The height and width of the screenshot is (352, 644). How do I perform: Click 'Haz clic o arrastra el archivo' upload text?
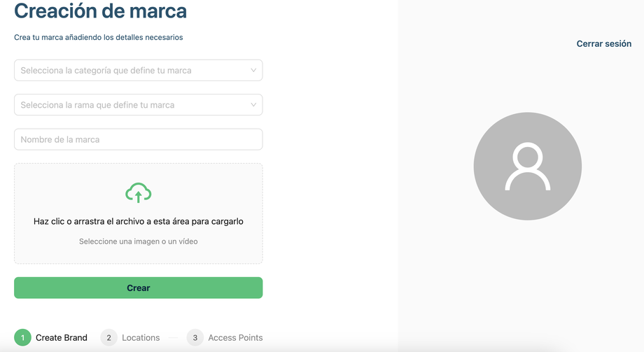click(x=139, y=221)
